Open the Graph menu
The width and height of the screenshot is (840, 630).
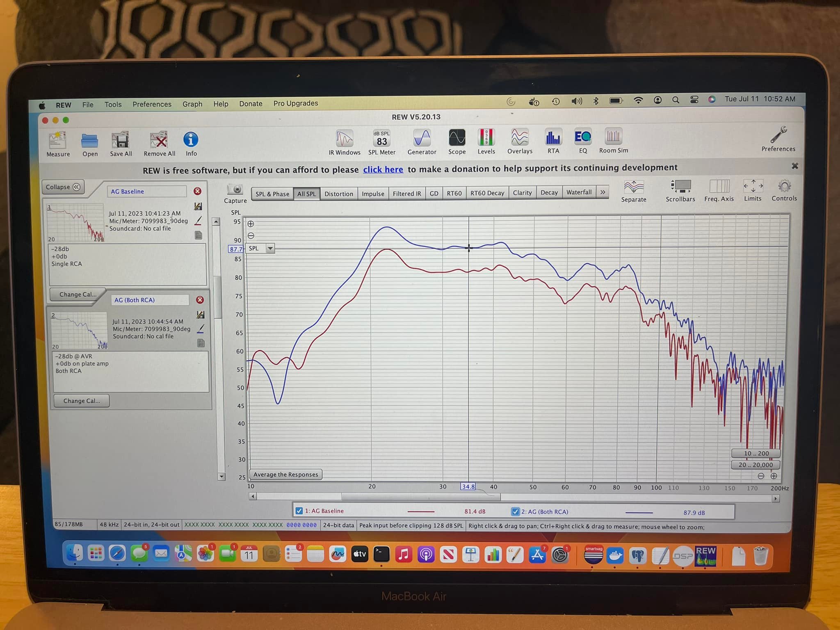[192, 104]
